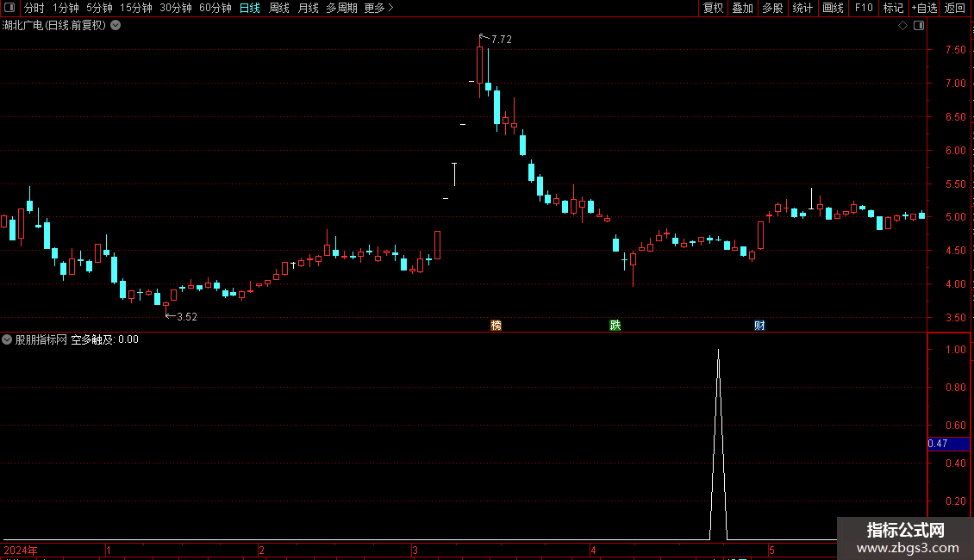Switch to the 月线 monthly chart
The width and height of the screenshot is (974, 560).
tap(308, 8)
